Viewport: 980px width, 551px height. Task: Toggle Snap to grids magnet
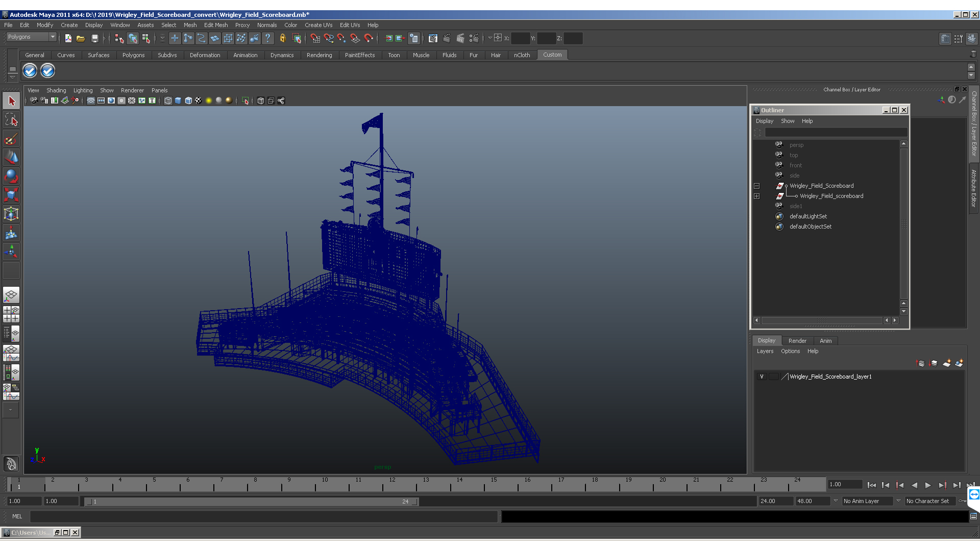point(315,38)
